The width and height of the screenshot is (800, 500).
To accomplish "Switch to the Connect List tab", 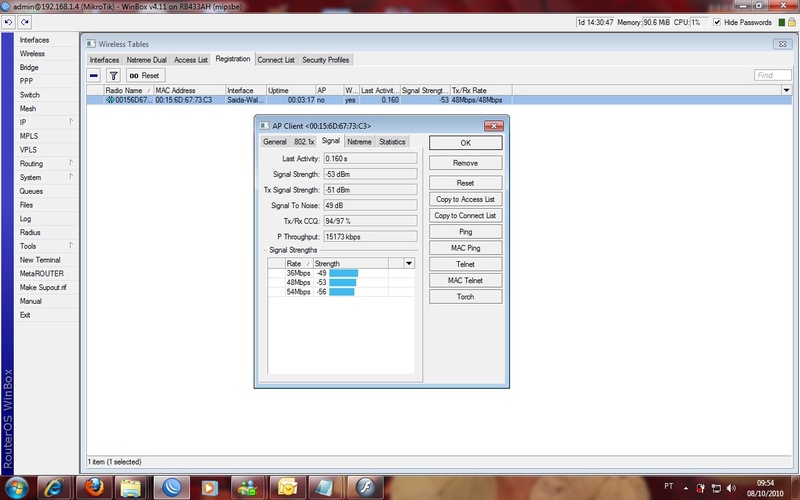I will pos(276,60).
